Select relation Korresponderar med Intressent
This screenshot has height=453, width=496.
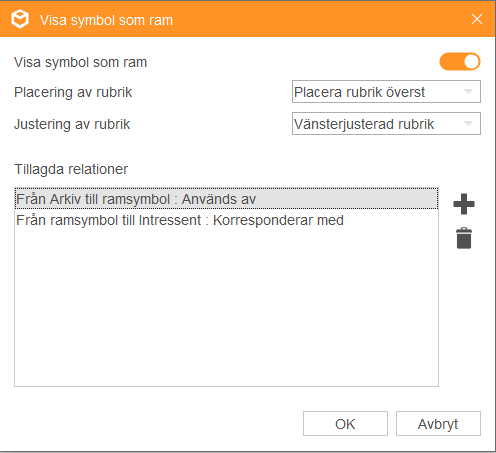(226, 220)
